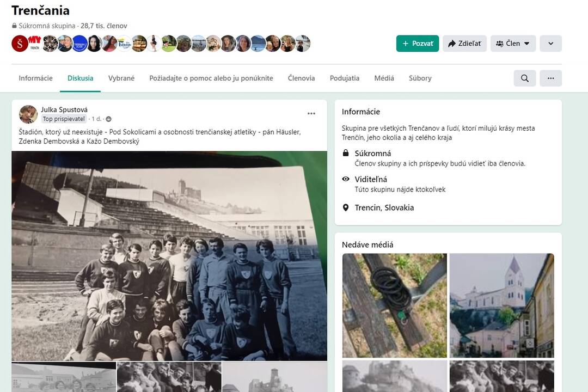Open the Člen dropdown
The width and height of the screenshot is (588, 392).
[x=512, y=44]
